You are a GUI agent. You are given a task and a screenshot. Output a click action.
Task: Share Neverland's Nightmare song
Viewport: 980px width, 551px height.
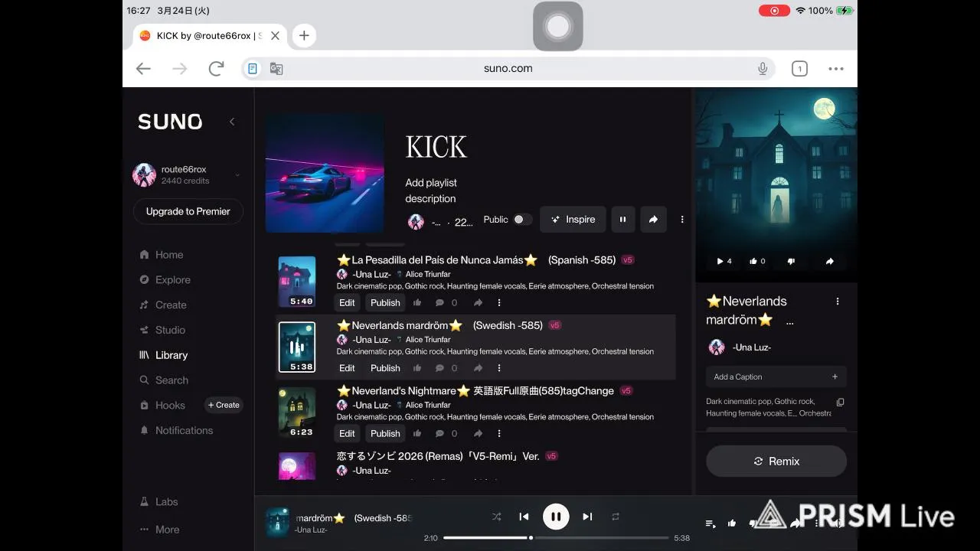click(x=478, y=433)
